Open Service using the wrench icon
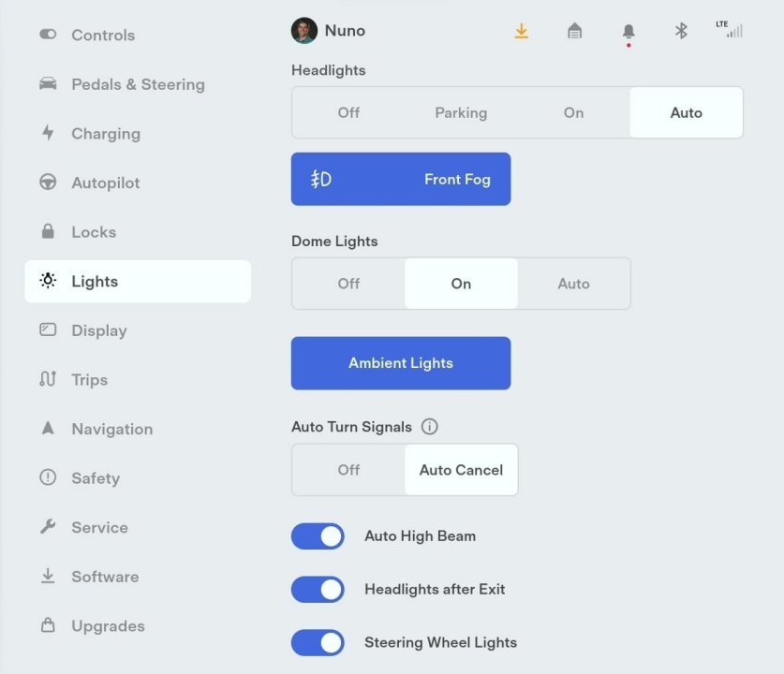 click(x=48, y=527)
